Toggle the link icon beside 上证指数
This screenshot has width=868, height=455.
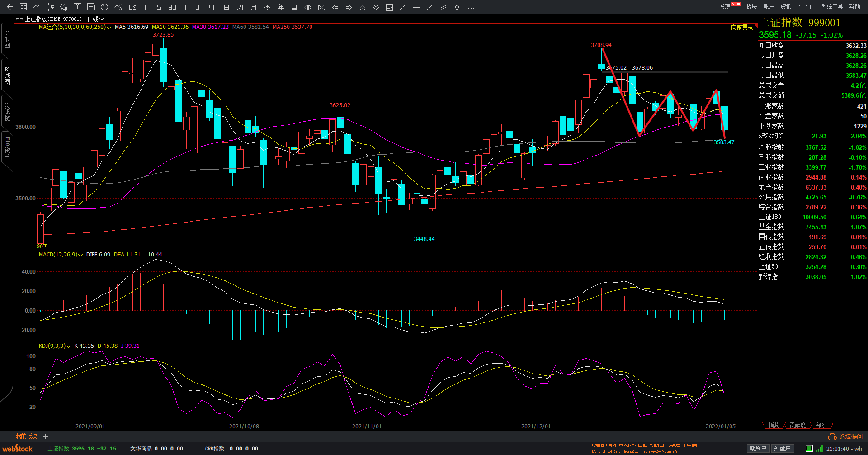pyautogui.click(x=19, y=19)
